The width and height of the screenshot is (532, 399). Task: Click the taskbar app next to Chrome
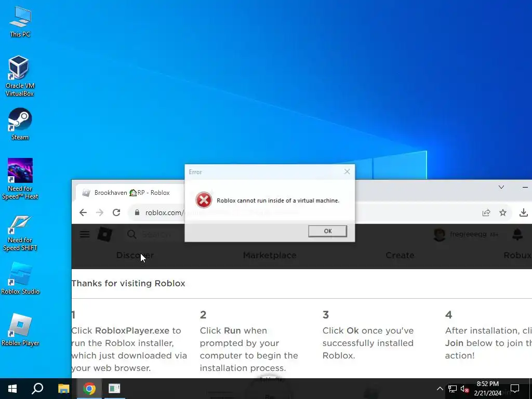[x=114, y=389]
